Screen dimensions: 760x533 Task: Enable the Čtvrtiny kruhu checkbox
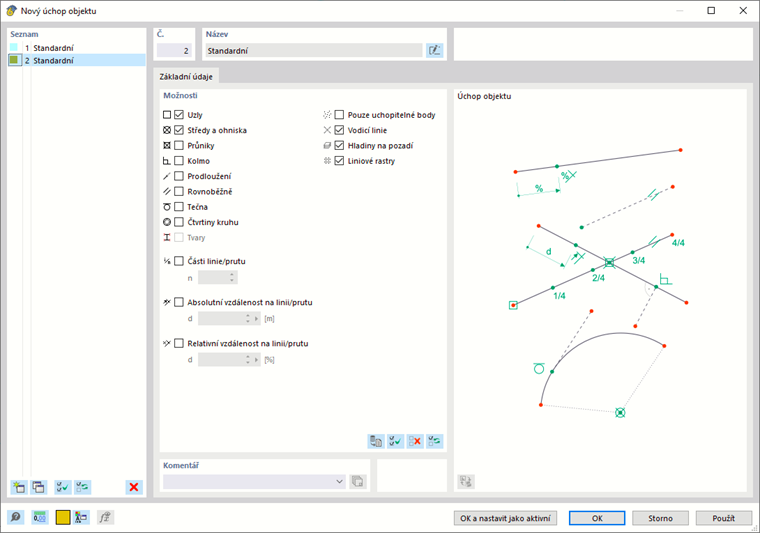click(x=179, y=222)
